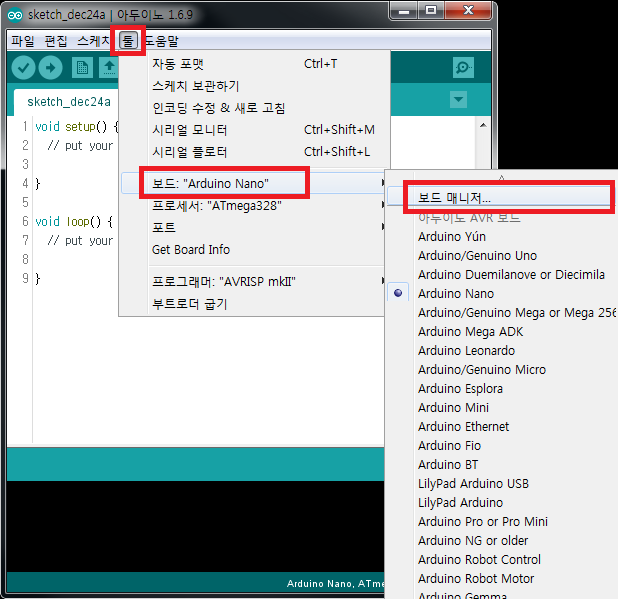This screenshot has width=618, height=599.
Task: Select Arduino Esplora board
Action: pyautogui.click(x=460, y=389)
